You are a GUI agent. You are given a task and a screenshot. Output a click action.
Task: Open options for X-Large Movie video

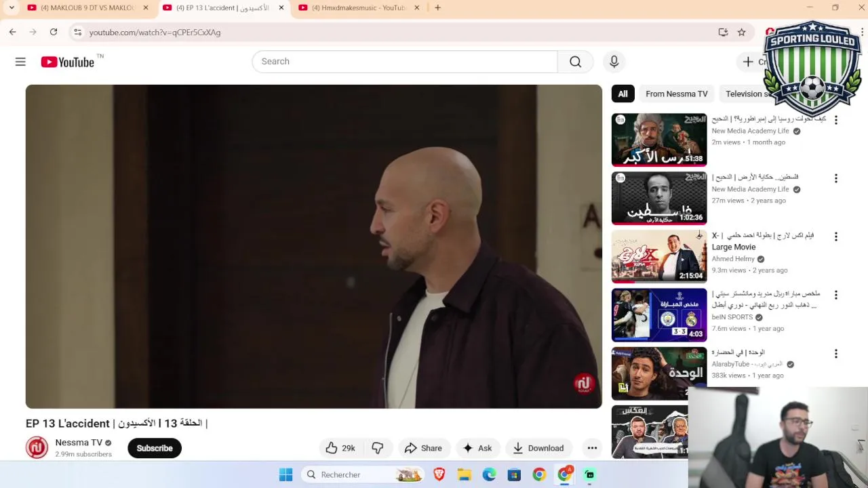[835, 237]
